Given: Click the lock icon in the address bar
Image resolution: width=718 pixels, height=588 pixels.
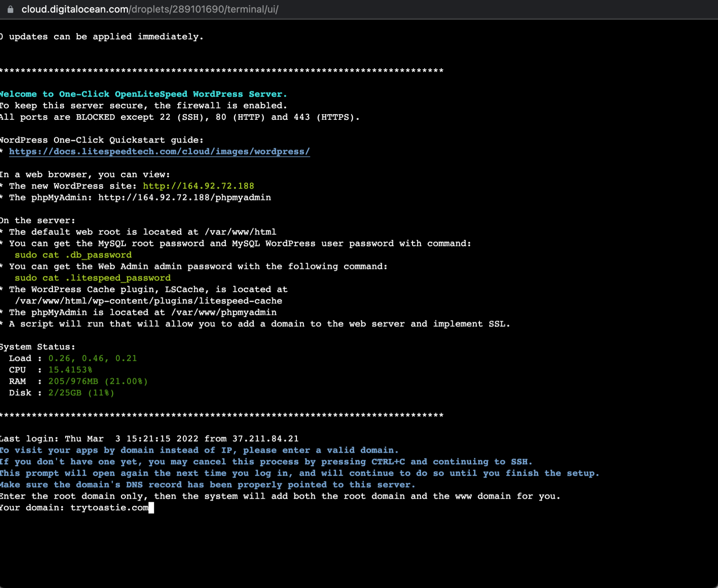Looking at the screenshot, I should coord(11,9).
